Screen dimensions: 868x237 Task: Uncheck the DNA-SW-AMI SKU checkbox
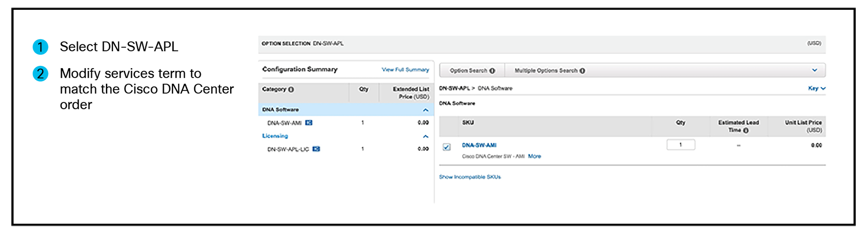pos(446,147)
